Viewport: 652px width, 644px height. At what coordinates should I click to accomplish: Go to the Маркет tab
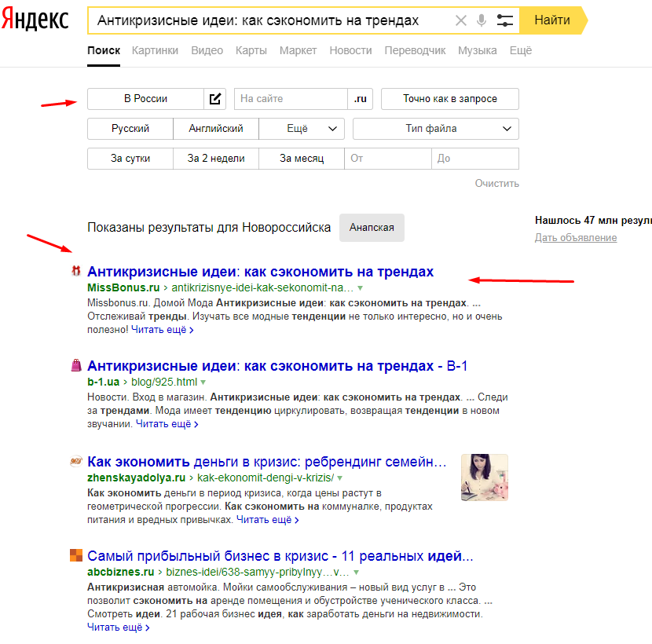click(299, 51)
